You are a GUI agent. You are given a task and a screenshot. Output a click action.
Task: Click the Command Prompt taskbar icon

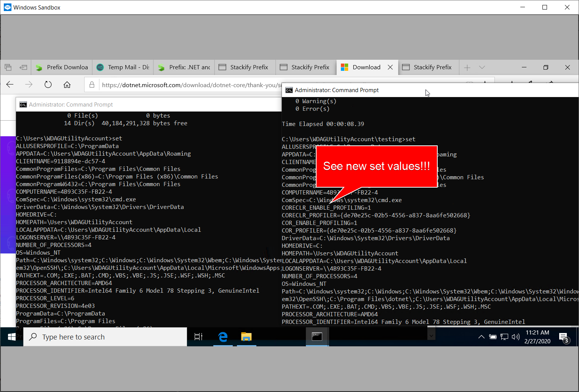[317, 337]
